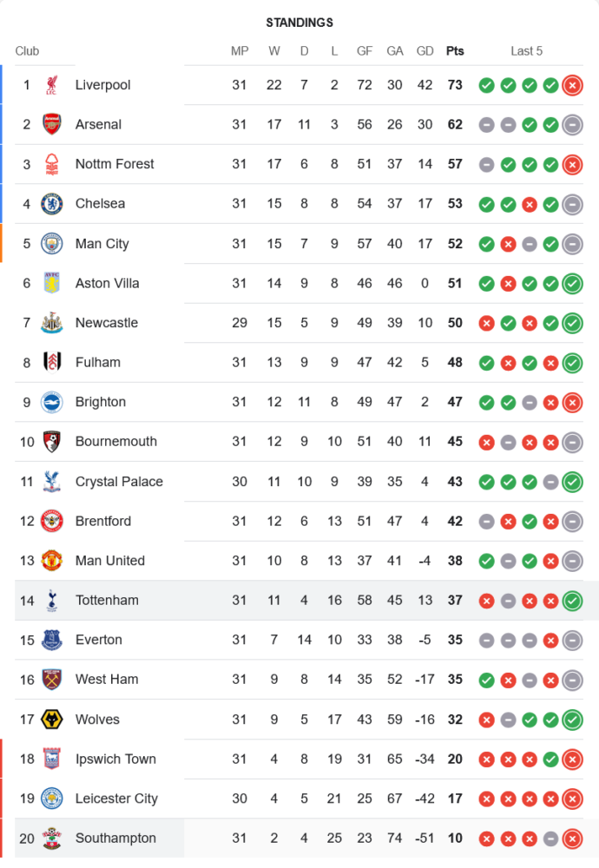The height and width of the screenshot is (868, 599).
Task: Click the Southampton club crest icon
Action: 51,838
